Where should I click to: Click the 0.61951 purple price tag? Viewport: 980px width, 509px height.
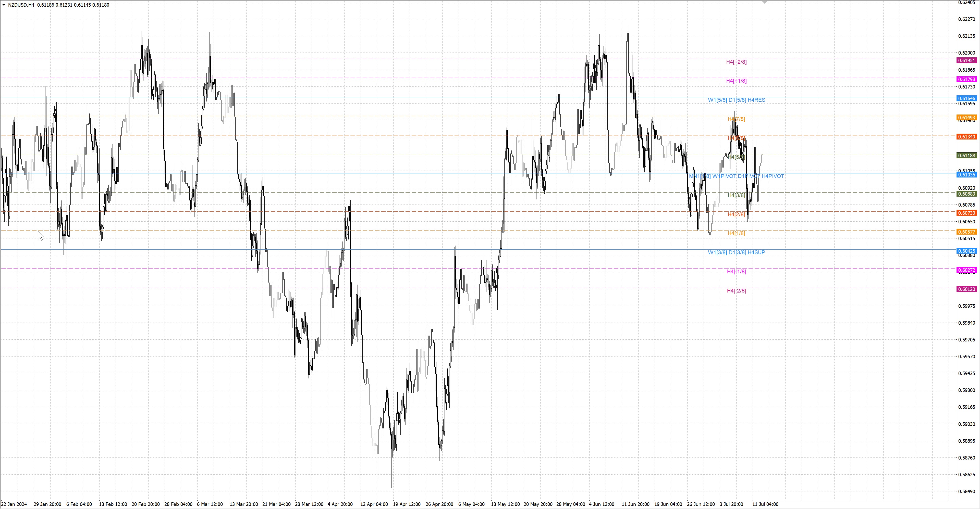coord(966,60)
